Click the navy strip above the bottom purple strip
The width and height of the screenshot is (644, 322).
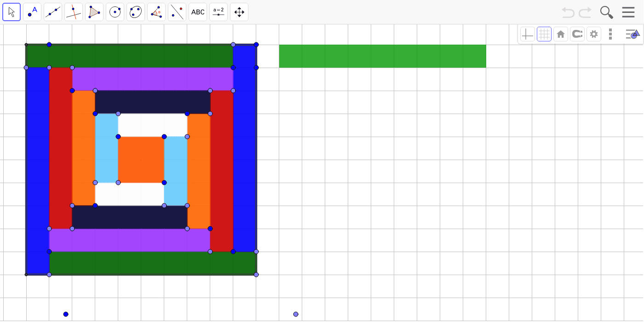point(130,217)
